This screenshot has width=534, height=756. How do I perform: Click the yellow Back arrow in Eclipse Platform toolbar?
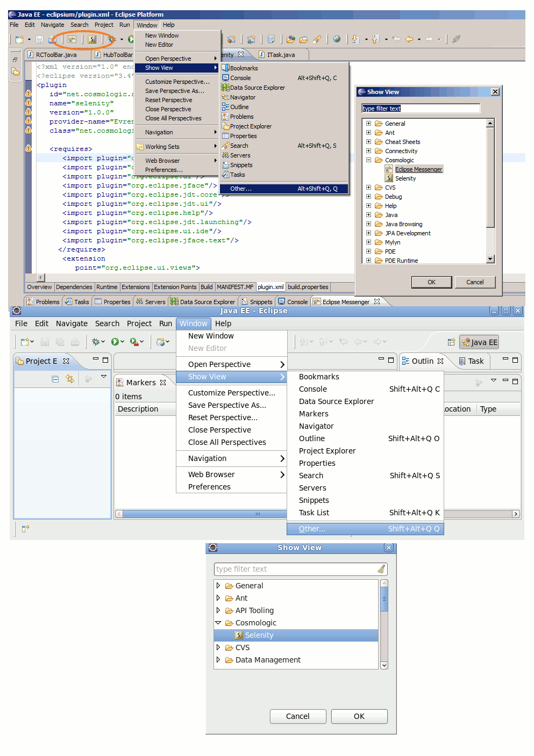click(409, 39)
